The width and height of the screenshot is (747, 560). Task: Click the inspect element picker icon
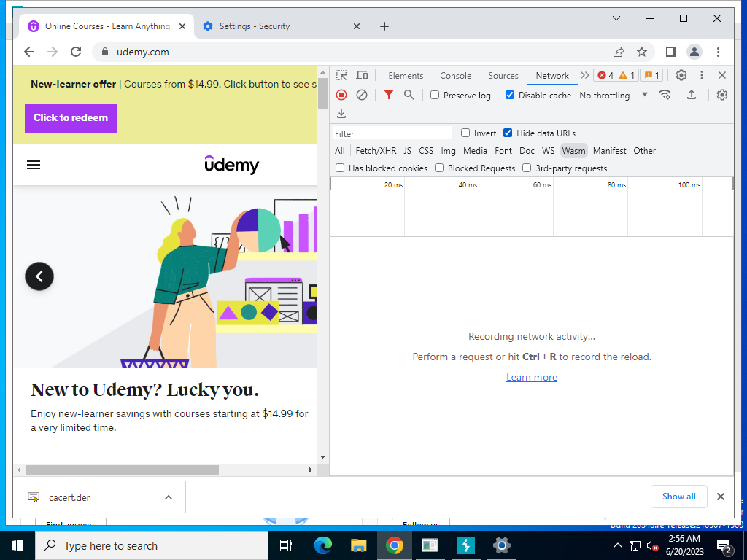pos(341,75)
